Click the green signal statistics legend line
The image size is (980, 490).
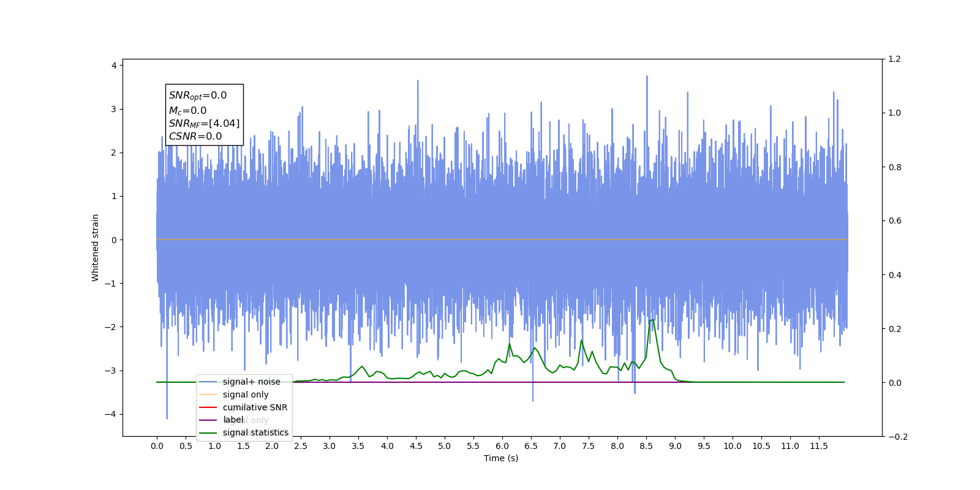(208, 432)
